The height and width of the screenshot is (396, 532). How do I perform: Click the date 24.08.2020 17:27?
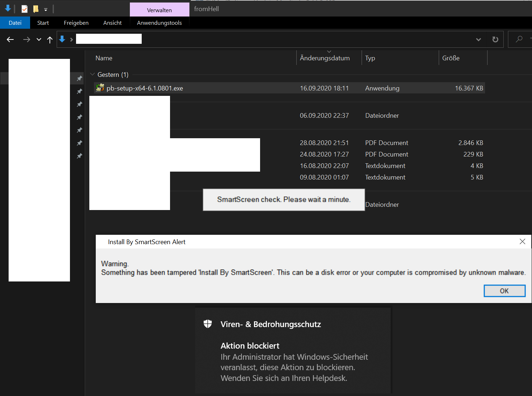click(x=324, y=154)
